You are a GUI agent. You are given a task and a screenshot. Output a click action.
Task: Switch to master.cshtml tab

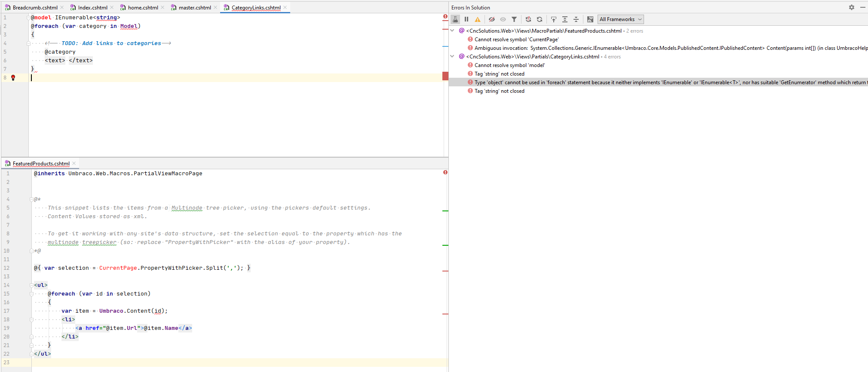click(195, 8)
